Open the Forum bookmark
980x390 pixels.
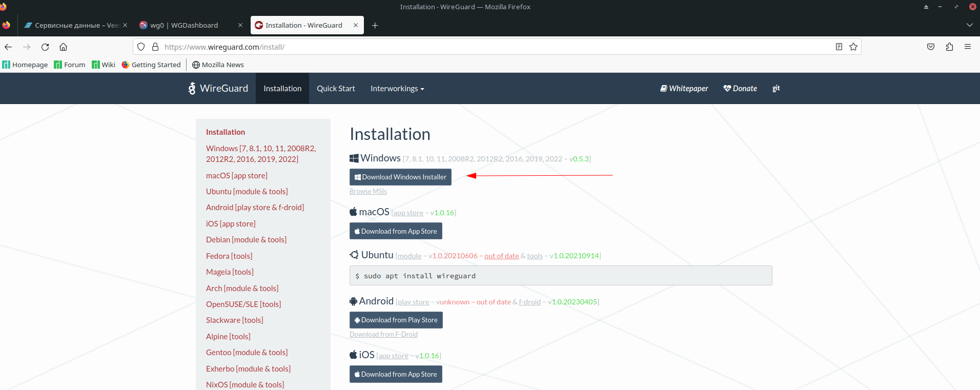pos(70,65)
